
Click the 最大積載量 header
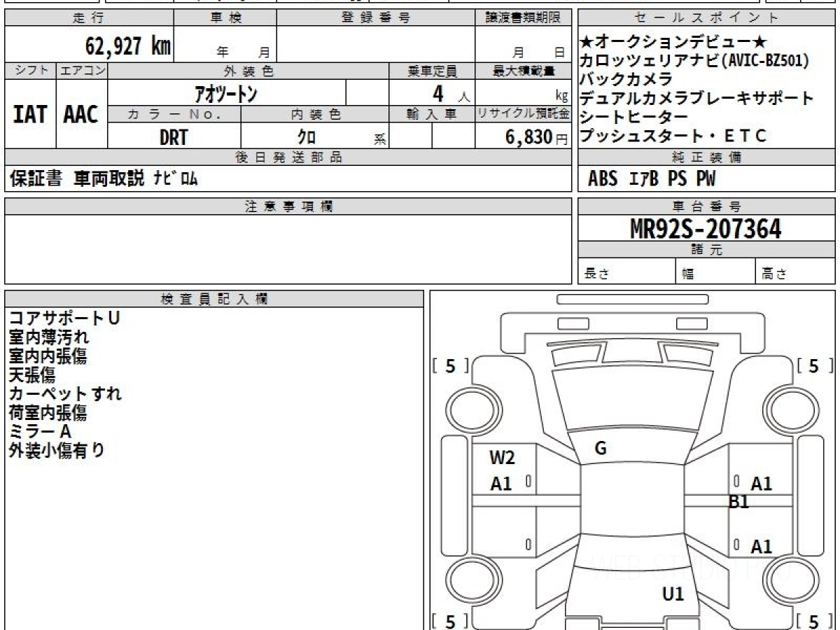coord(524,71)
